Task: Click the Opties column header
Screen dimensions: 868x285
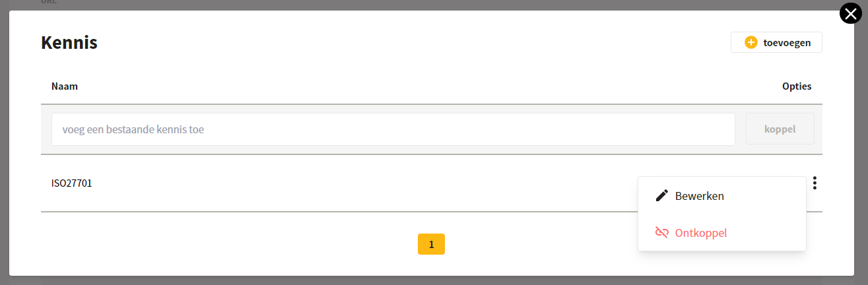Action: [x=797, y=86]
